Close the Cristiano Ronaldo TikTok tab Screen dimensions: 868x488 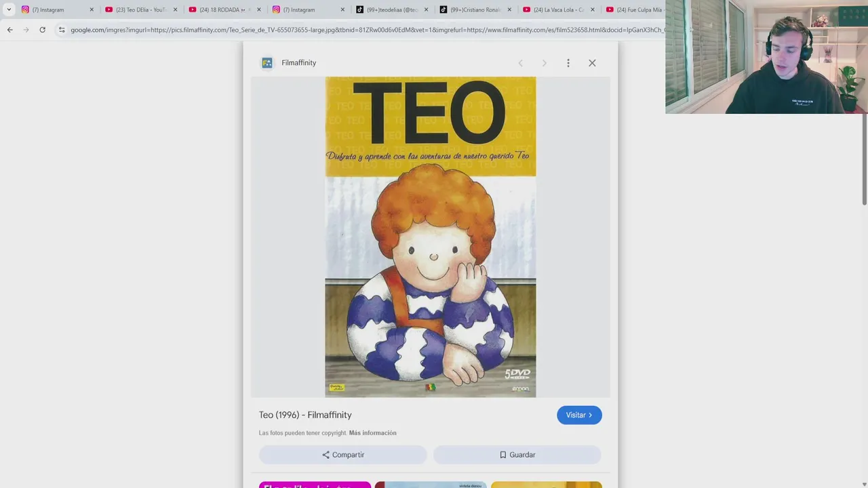[x=509, y=9]
